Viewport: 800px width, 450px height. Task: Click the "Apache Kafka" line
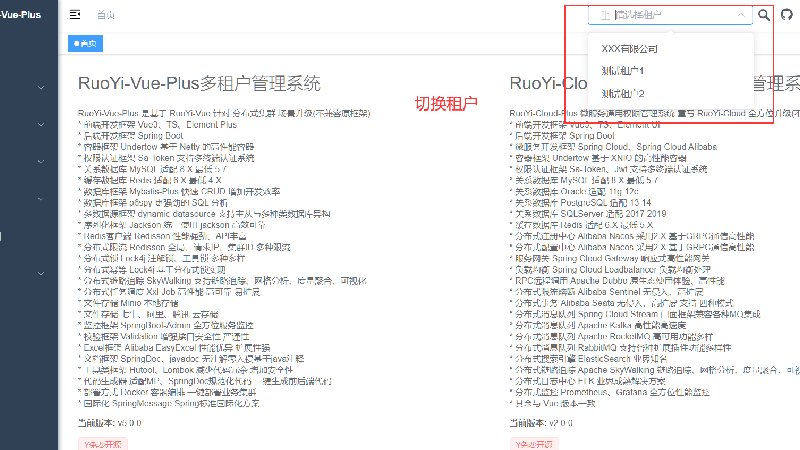598,325
